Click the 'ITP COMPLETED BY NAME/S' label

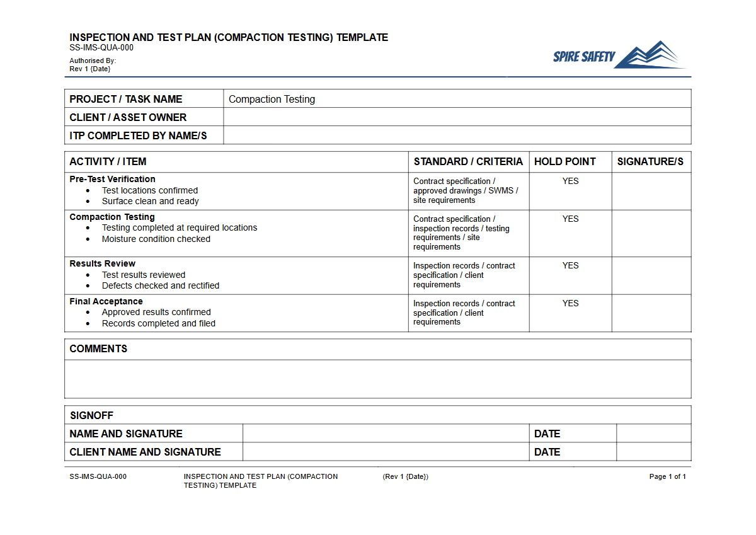(138, 135)
